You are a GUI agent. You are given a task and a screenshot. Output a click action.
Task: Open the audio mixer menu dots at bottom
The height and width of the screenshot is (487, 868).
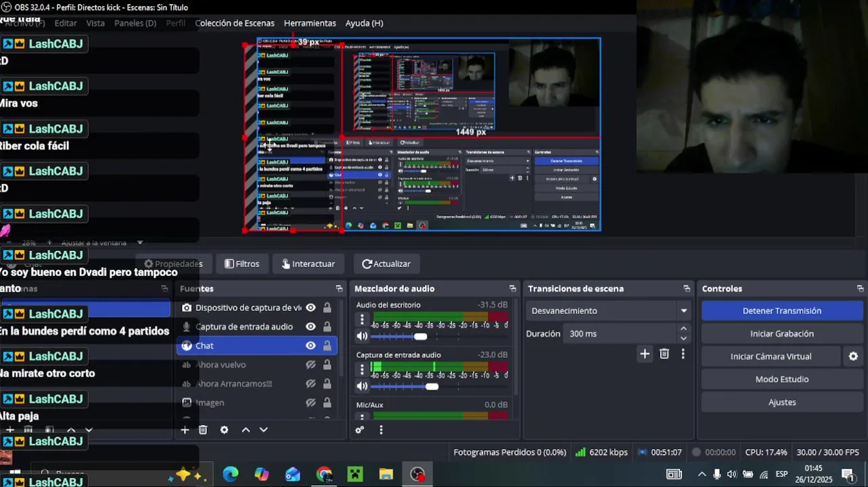coord(381,430)
